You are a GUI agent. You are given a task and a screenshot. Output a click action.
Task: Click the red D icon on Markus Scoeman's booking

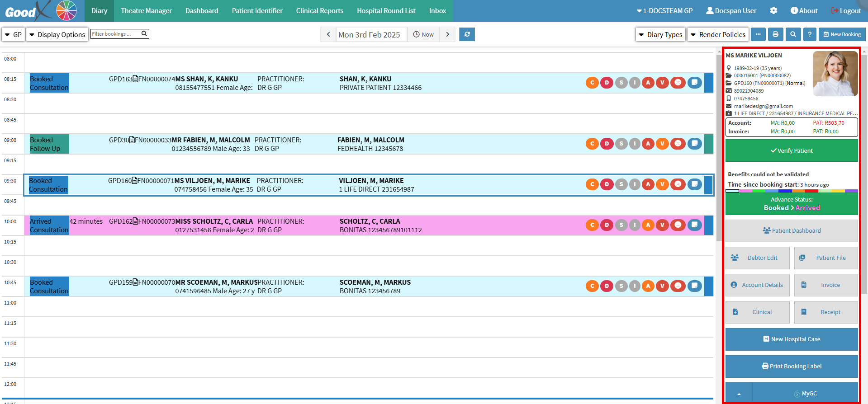(x=607, y=286)
